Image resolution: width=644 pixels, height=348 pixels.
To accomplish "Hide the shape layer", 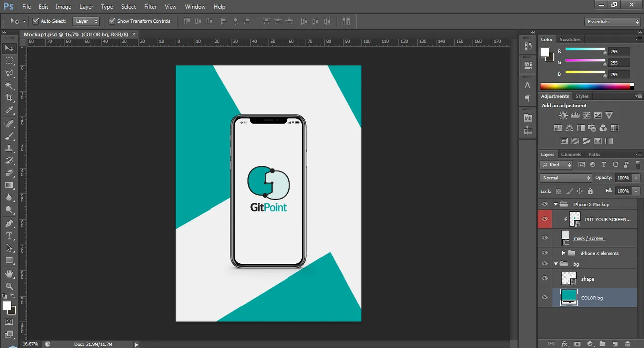I will coord(544,279).
